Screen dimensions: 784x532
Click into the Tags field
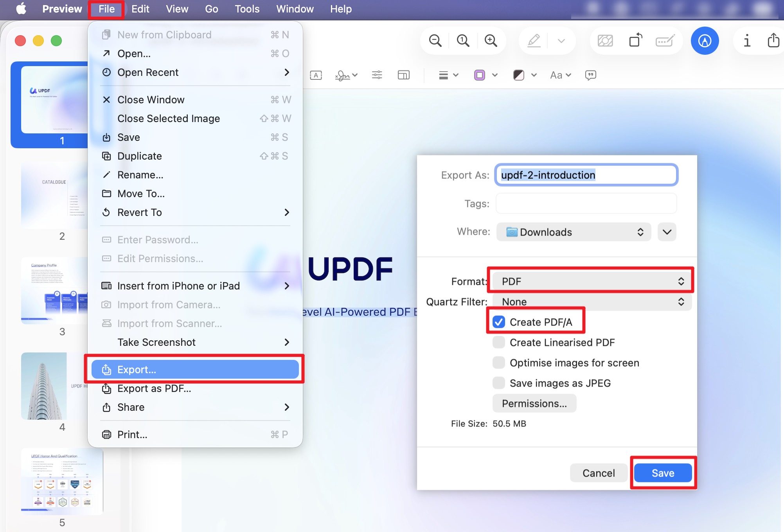586,203
